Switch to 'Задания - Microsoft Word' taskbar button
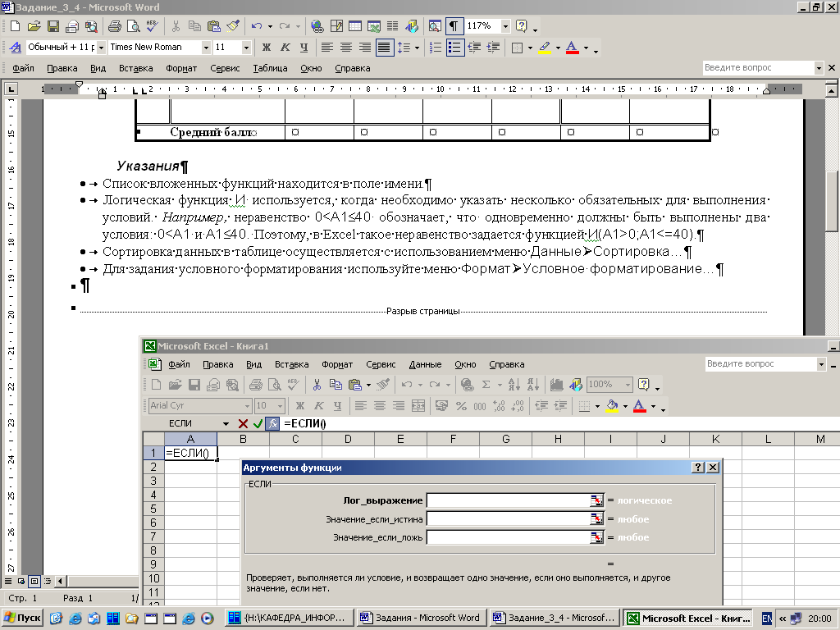The height and width of the screenshot is (630, 840). [421, 618]
